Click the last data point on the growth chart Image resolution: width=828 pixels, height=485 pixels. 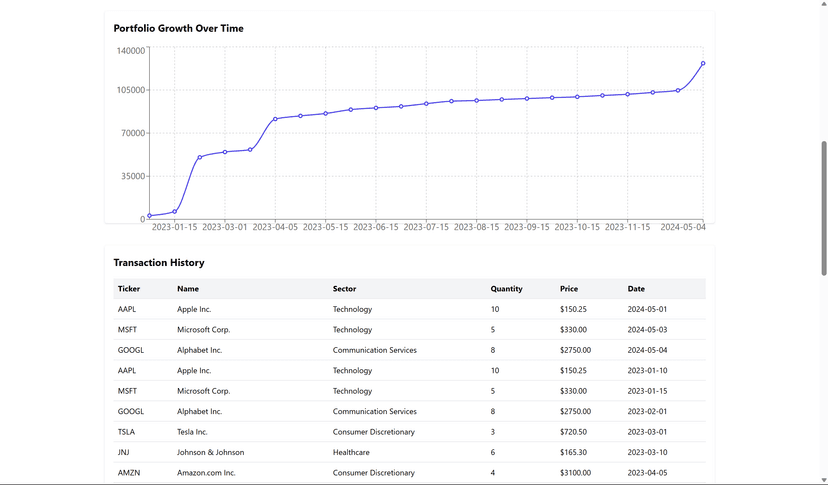[703, 63]
